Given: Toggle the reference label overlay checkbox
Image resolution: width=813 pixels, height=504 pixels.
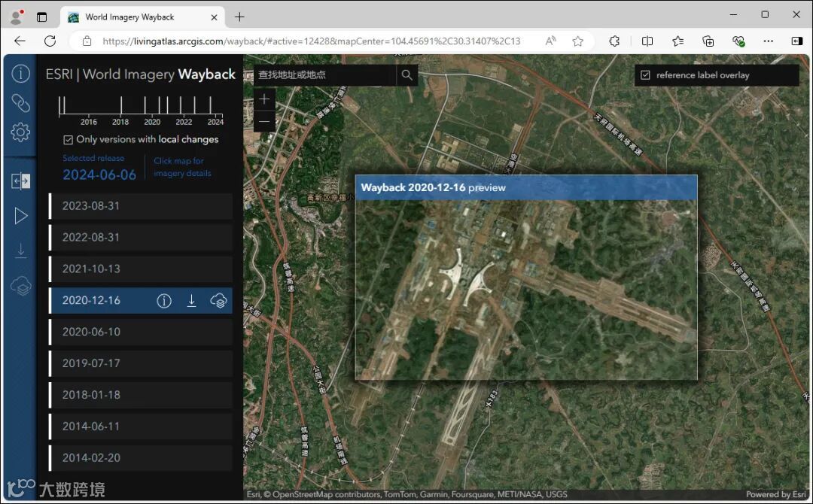Looking at the screenshot, I should (x=646, y=75).
